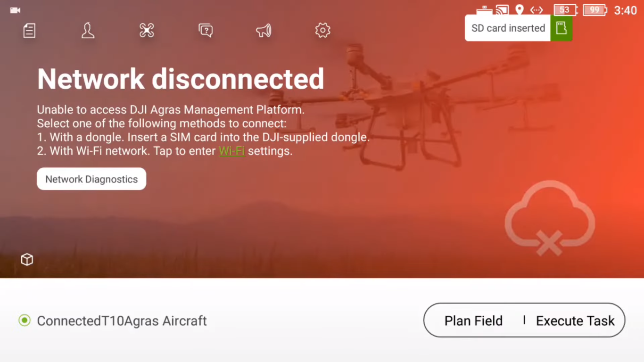The image size is (644, 362).
Task: Tap the screen recording camera indicator
Action: [x=15, y=10]
